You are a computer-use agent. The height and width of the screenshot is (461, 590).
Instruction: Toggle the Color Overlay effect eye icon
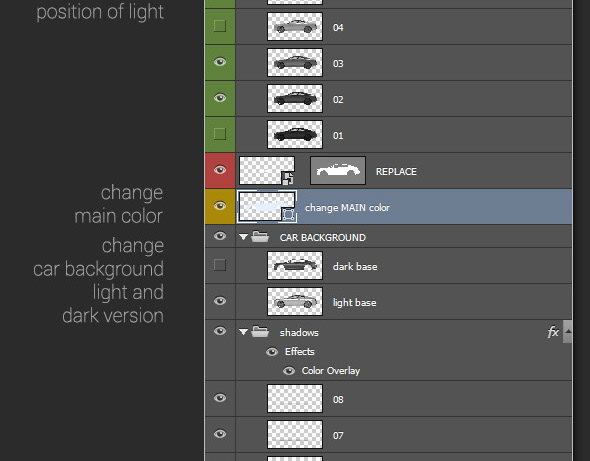[289, 371]
